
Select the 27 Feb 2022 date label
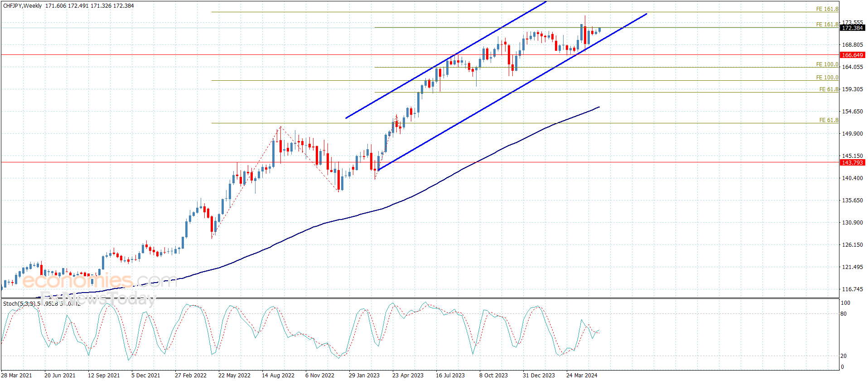click(x=191, y=376)
